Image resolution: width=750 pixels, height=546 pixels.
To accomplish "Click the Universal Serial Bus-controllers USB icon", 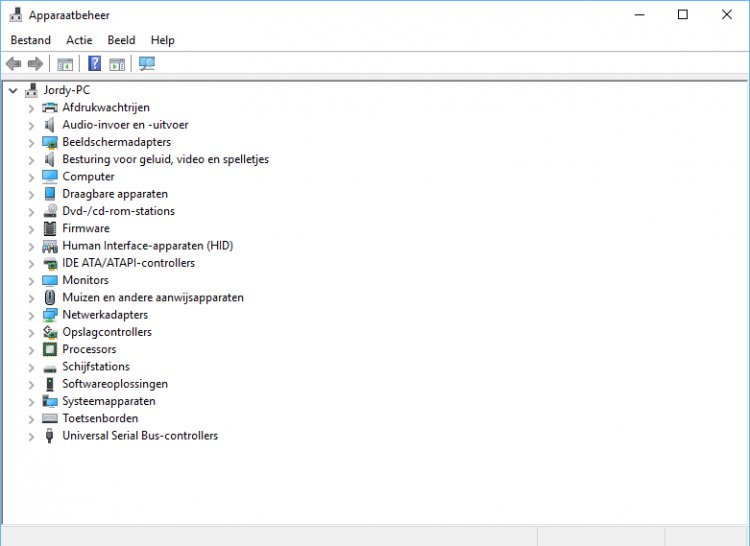I will [x=50, y=436].
